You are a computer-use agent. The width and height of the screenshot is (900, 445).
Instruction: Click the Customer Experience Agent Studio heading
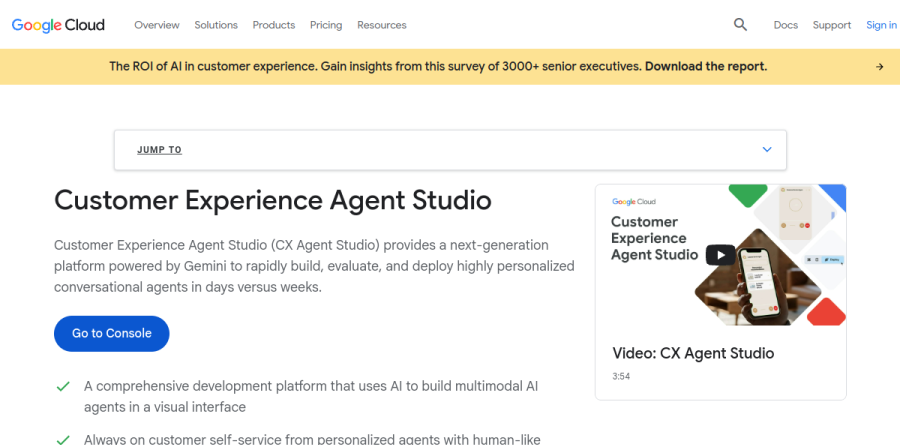click(x=273, y=200)
